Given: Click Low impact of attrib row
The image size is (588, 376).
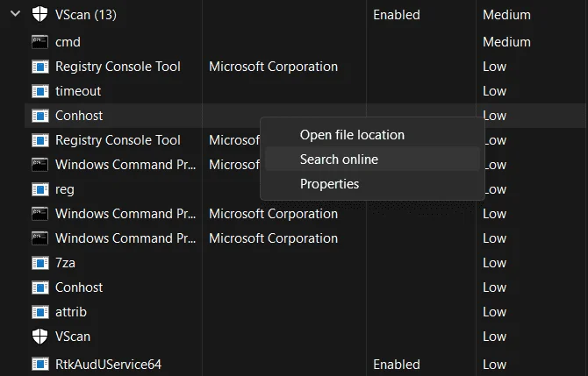Looking at the screenshot, I should click(495, 312).
